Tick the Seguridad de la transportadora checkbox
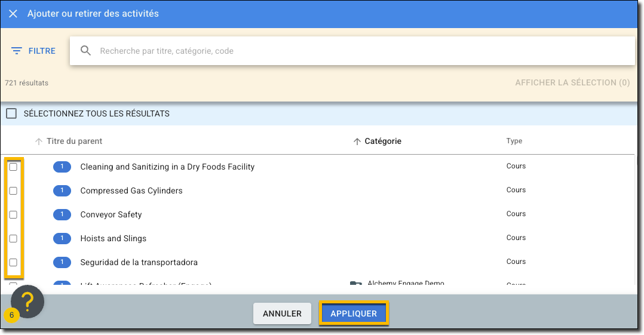Image resolution: width=644 pixels, height=335 pixels. (13, 262)
